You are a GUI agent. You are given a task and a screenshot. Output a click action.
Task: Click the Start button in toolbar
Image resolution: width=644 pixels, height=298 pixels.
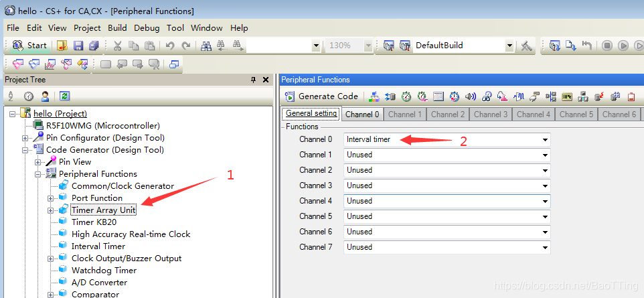[x=29, y=46]
